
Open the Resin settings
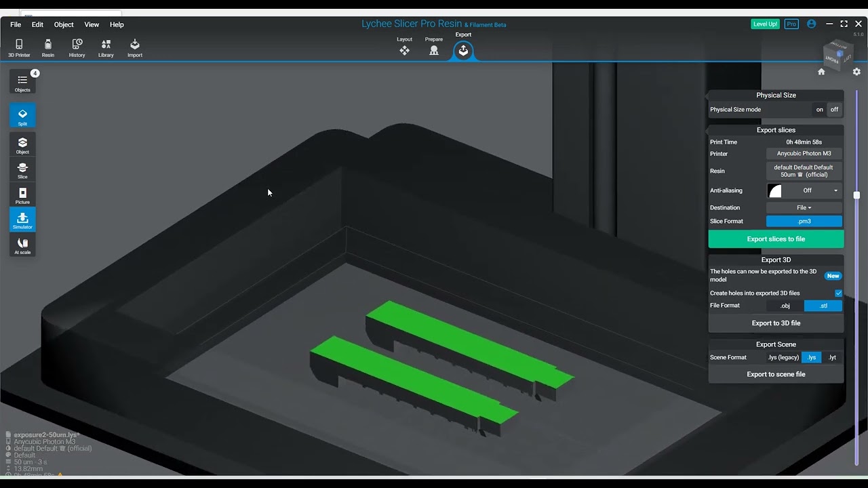(x=47, y=47)
